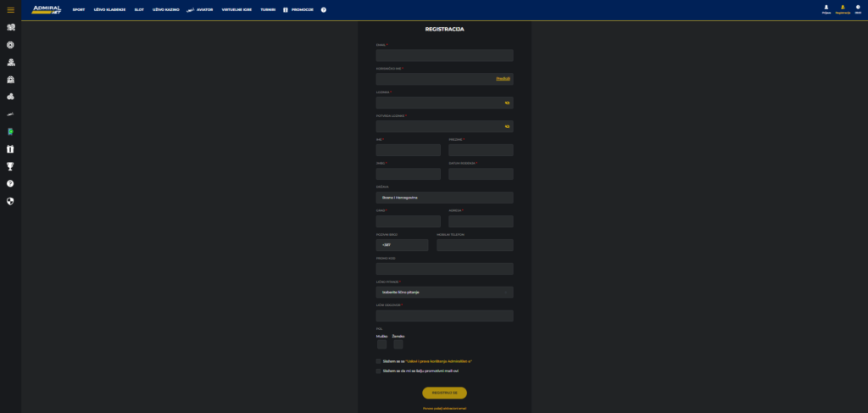Open the Lično pitanje dropdown
Viewport: 868px width, 413px height.
pos(444,293)
